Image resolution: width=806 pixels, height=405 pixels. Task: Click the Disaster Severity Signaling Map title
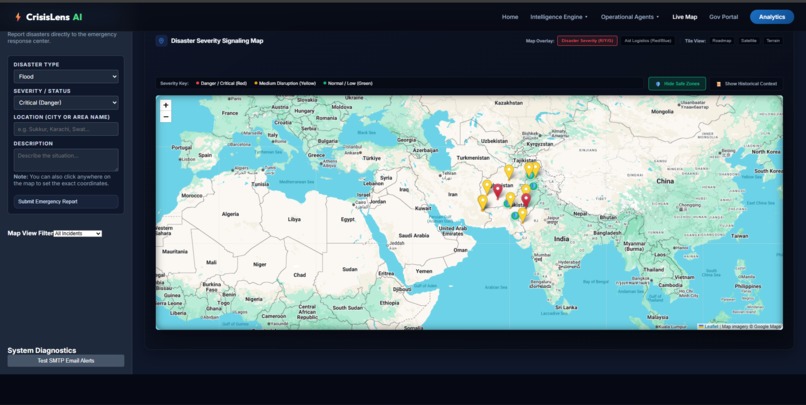click(217, 41)
